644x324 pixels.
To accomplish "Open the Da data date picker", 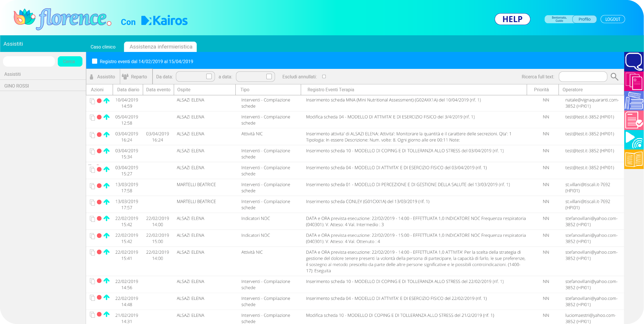I will (209, 76).
